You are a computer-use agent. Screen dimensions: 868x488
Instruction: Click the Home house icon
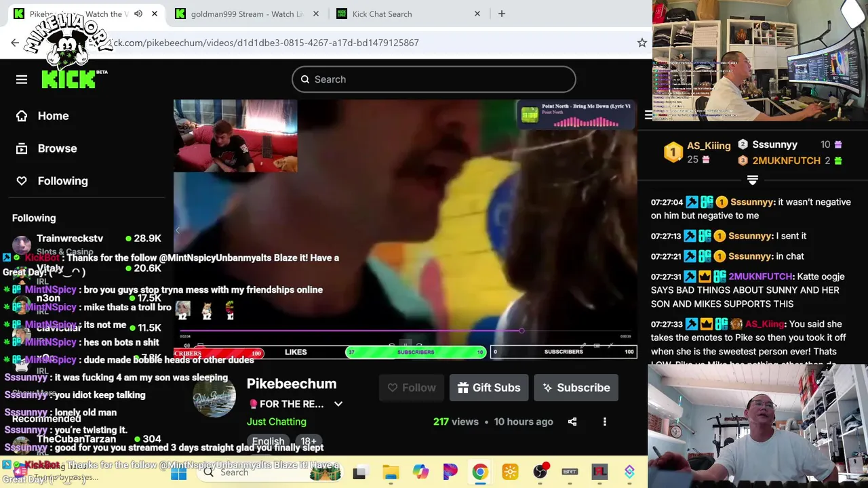pyautogui.click(x=22, y=116)
